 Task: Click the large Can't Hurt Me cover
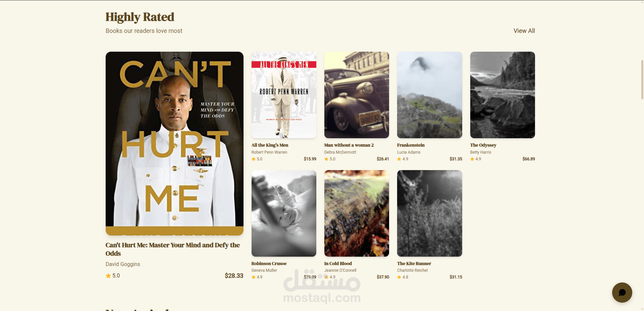(174, 144)
